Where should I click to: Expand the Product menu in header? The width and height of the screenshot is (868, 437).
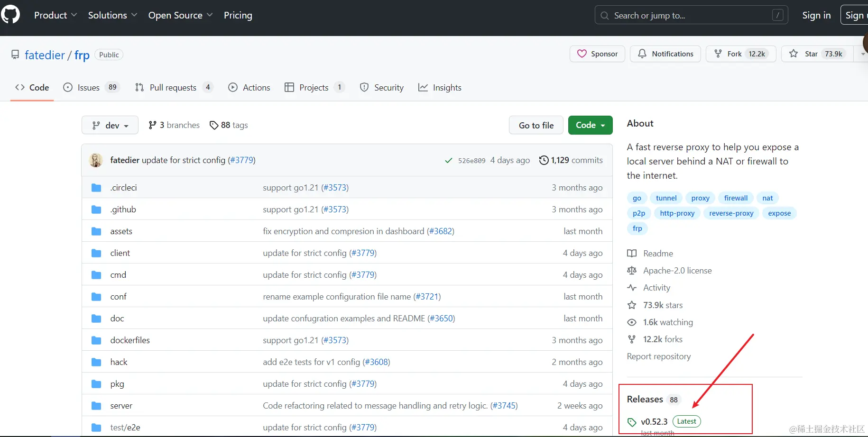[x=55, y=15]
